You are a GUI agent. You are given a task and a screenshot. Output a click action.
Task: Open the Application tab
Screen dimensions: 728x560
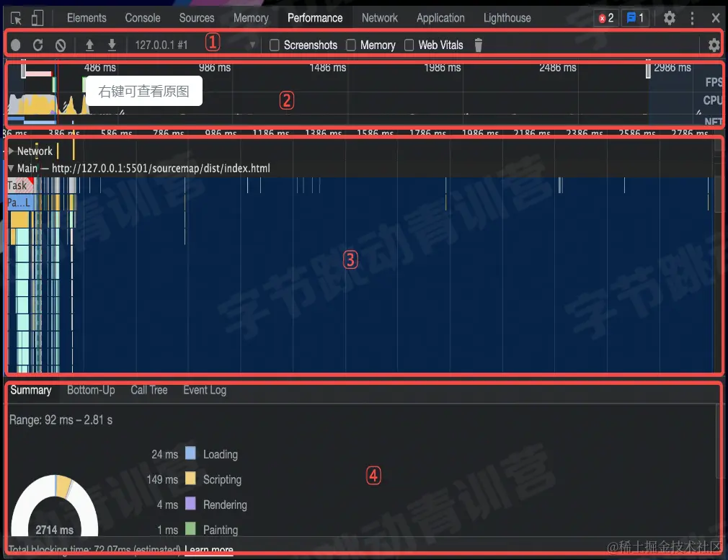click(x=440, y=18)
